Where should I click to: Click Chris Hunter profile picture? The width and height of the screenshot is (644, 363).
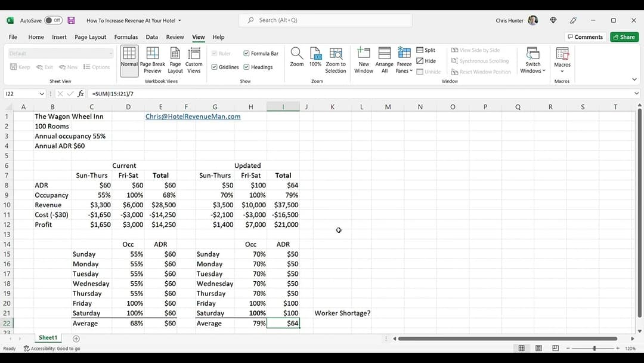click(532, 20)
